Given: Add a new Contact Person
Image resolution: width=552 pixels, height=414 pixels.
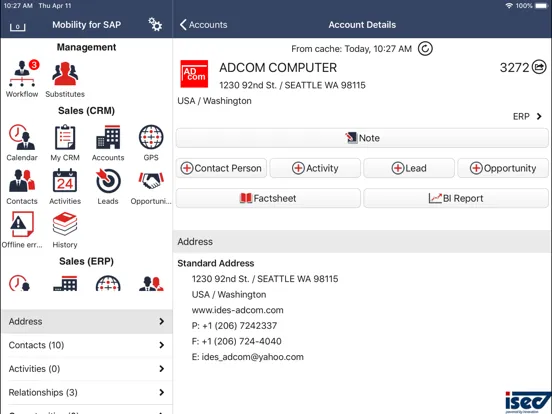Looking at the screenshot, I should [x=221, y=168].
